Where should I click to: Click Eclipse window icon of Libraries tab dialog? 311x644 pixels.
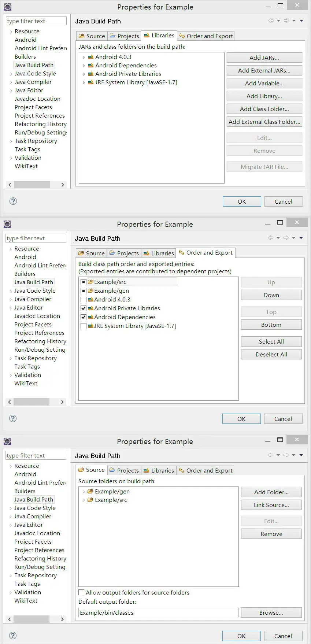pyautogui.click(x=7, y=7)
